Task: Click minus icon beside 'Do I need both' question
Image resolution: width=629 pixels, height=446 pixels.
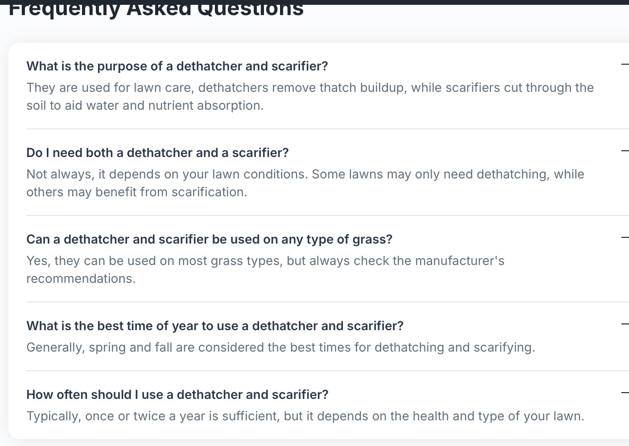Action: click(624, 152)
